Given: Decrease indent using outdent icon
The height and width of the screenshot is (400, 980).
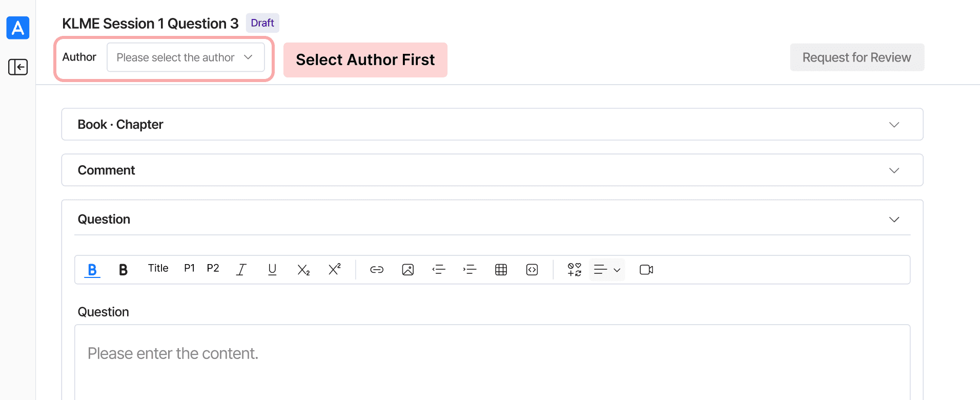Looking at the screenshot, I should [439, 270].
